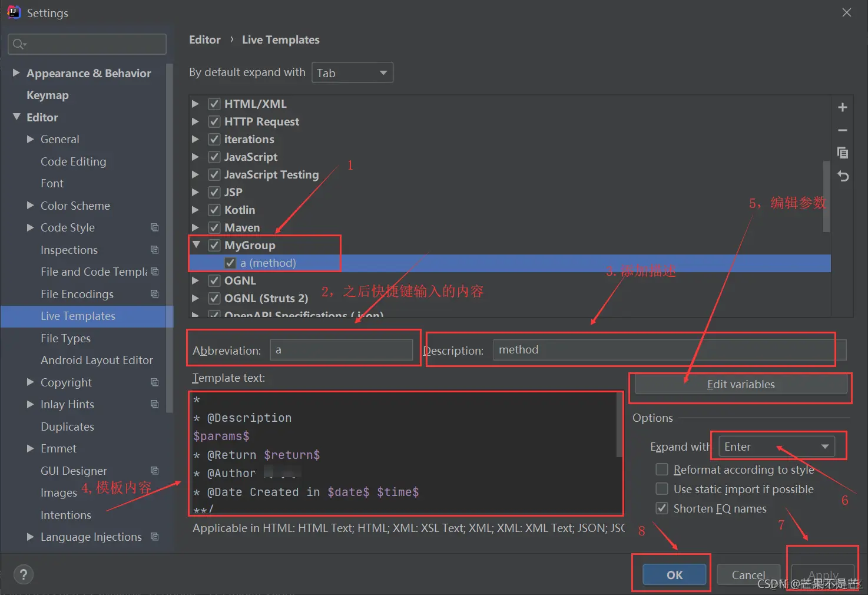Click in the Description input field
868x595 pixels.
[670, 350]
